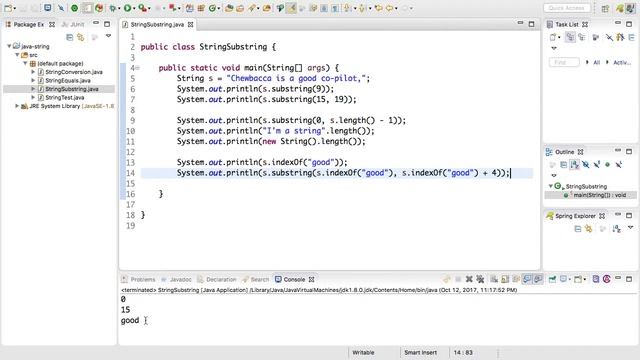The image size is (640, 360).
Task: Click Collapse All in the Package Explorer
Action: 69,37
